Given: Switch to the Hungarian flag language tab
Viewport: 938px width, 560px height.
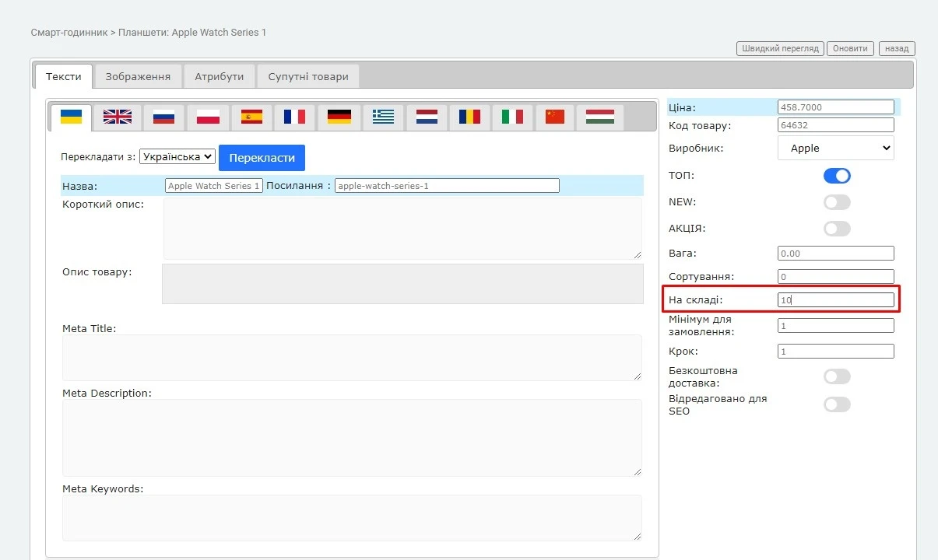Looking at the screenshot, I should (x=599, y=117).
